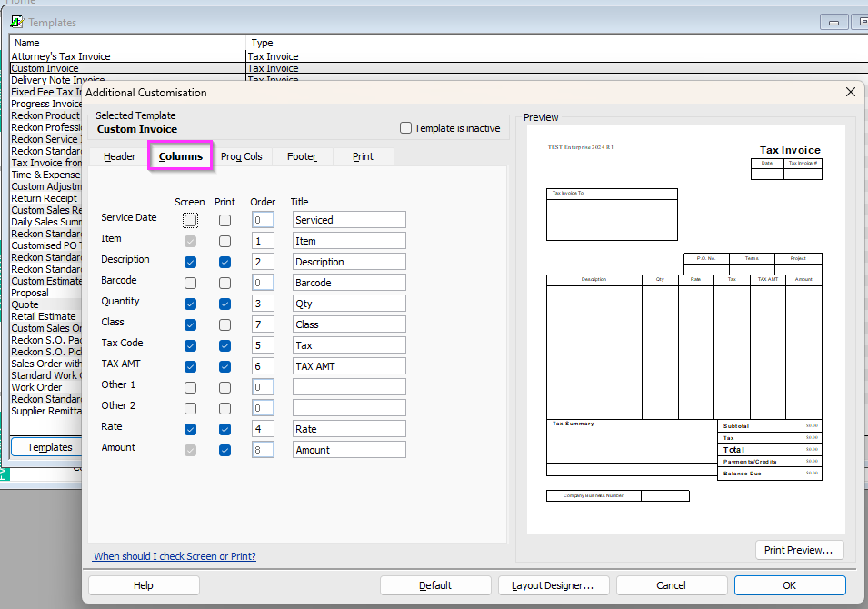
Task: Open the Prog Cols tab
Action: click(x=242, y=156)
